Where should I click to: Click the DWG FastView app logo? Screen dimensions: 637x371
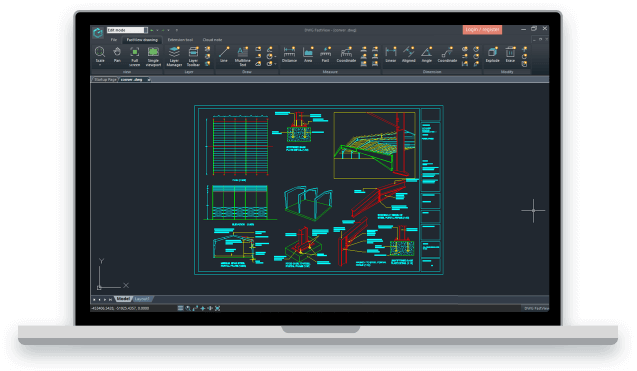point(98,33)
